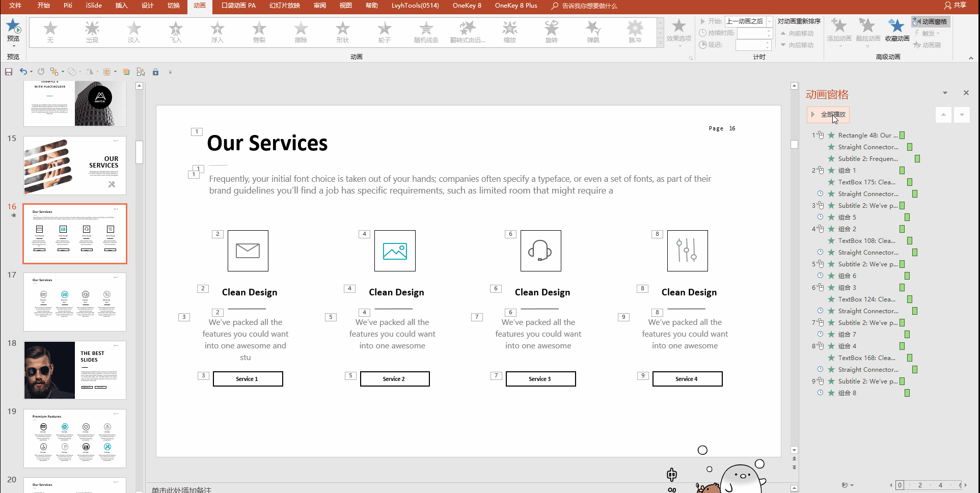
Task: Click the 翻转式由远 animation effect
Action: click(468, 32)
